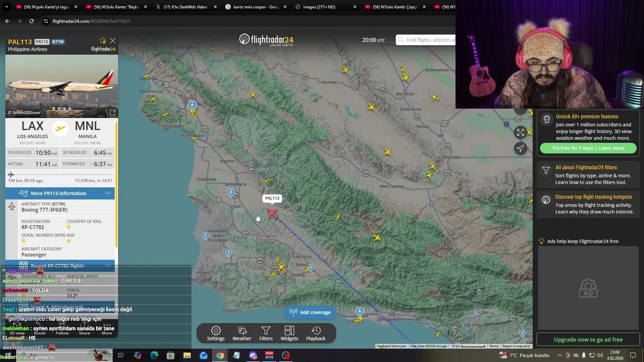
Task: Open File Explorer from taskbar
Action: [x=187, y=355]
